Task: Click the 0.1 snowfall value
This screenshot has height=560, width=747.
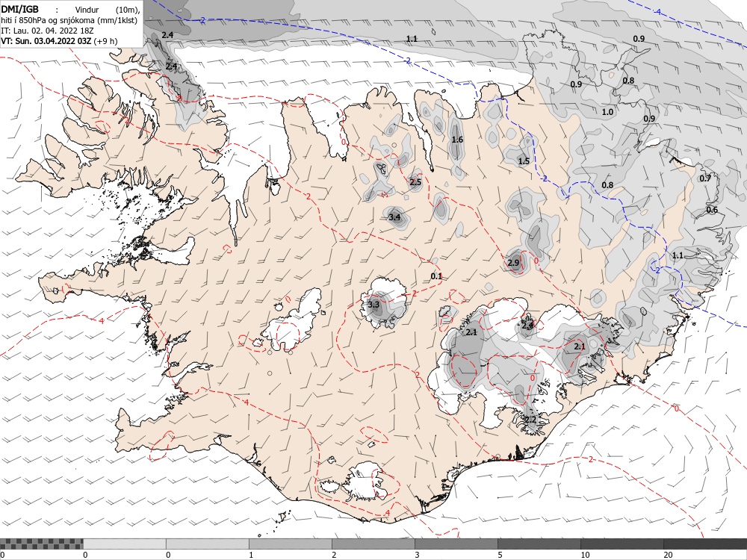Action: pos(436,276)
